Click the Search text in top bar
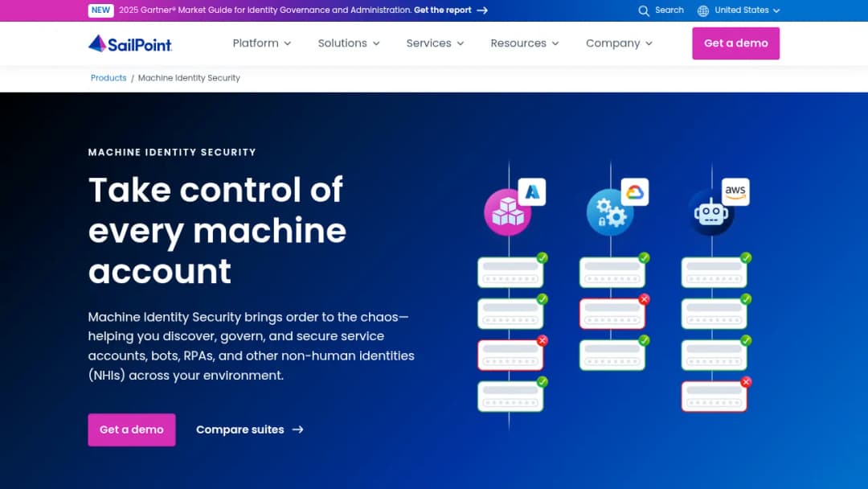 [x=669, y=10]
